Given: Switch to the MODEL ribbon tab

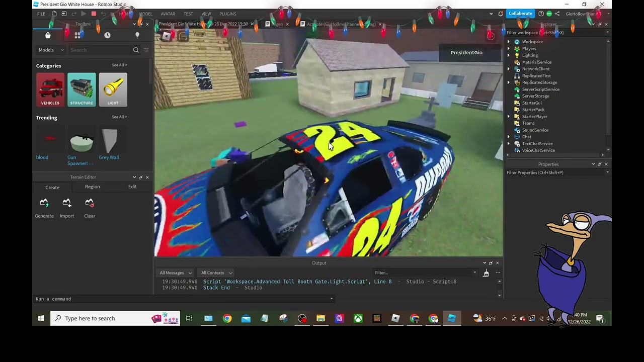Looking at the screenshot, I should pyautogui.click(x=145, y=14).
